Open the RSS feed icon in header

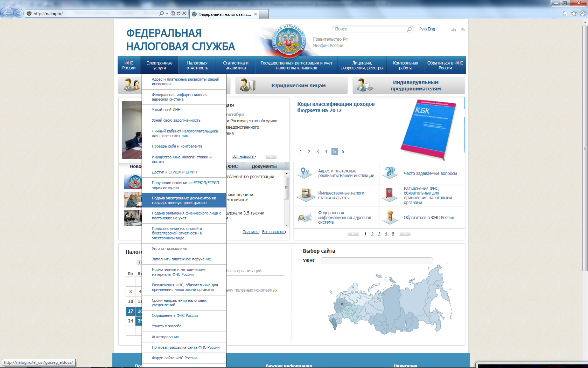click(463, 29)
